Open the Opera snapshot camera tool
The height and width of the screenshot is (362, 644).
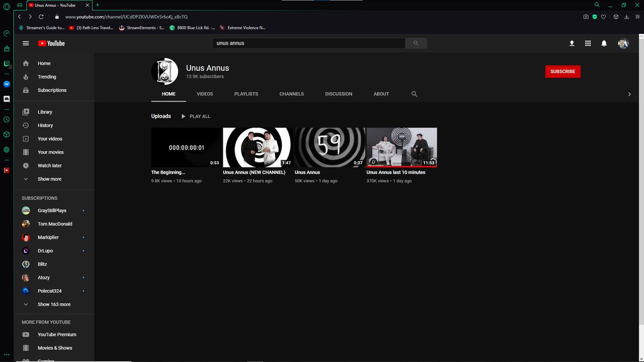(586, 17)
